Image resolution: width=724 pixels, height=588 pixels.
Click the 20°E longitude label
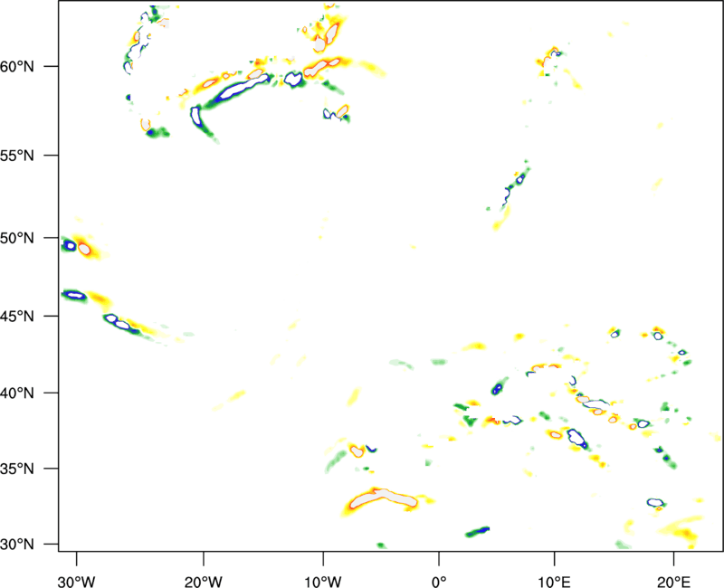coord(673,582)
